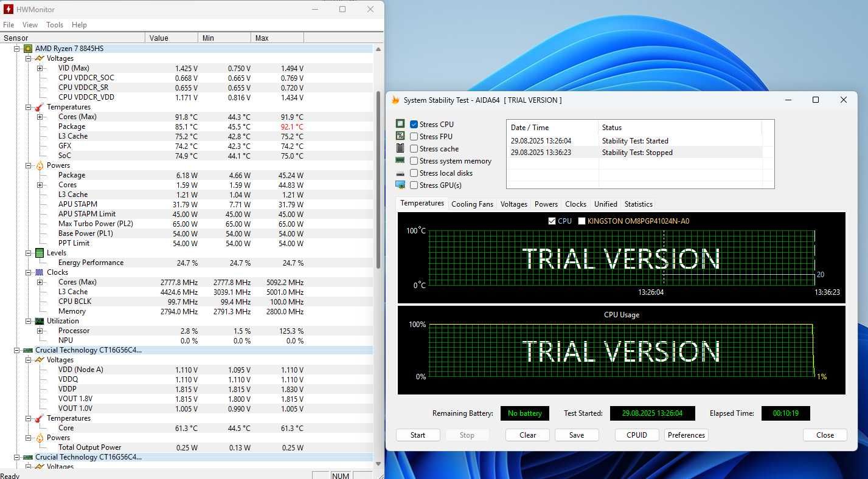The width and height of the screenshot is (868, 479).
Task: Click the second Crucial Technology module icon
Action: pos(28,457)
